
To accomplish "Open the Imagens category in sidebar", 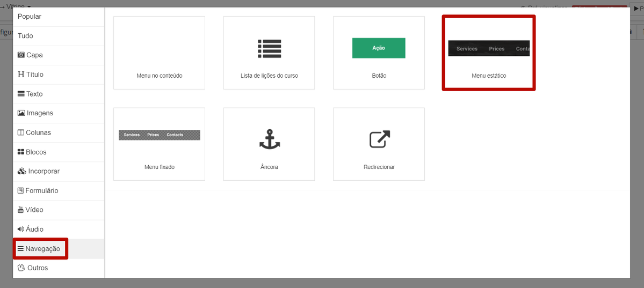I will point(35,113).
